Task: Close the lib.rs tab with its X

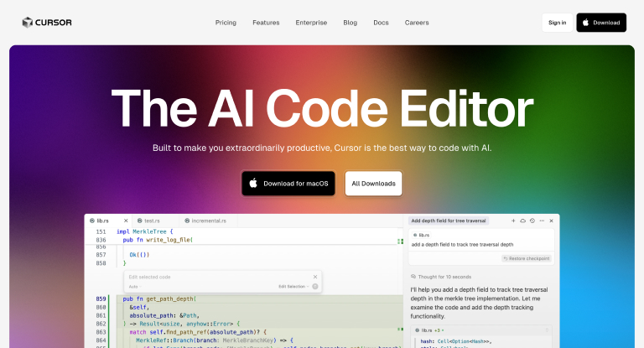Action: [126, 221]
